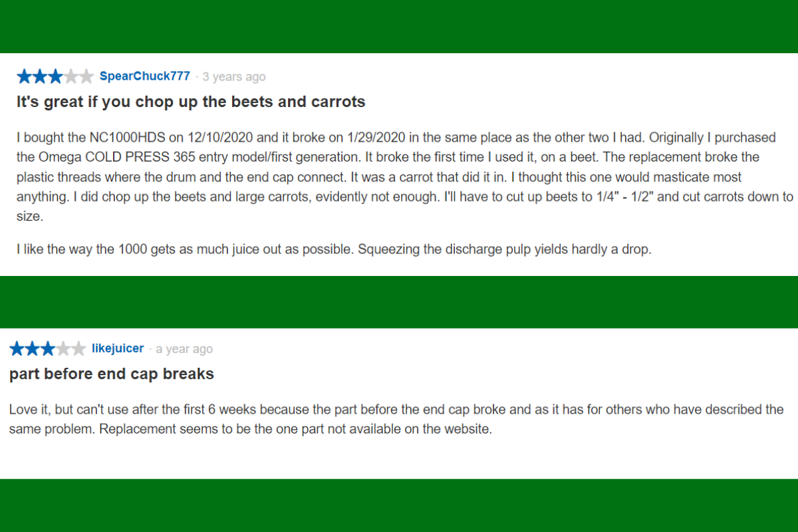Click first star in SpearChuck777's rating
The height and width of the screenshot is (532, 798).
point(25,76)
